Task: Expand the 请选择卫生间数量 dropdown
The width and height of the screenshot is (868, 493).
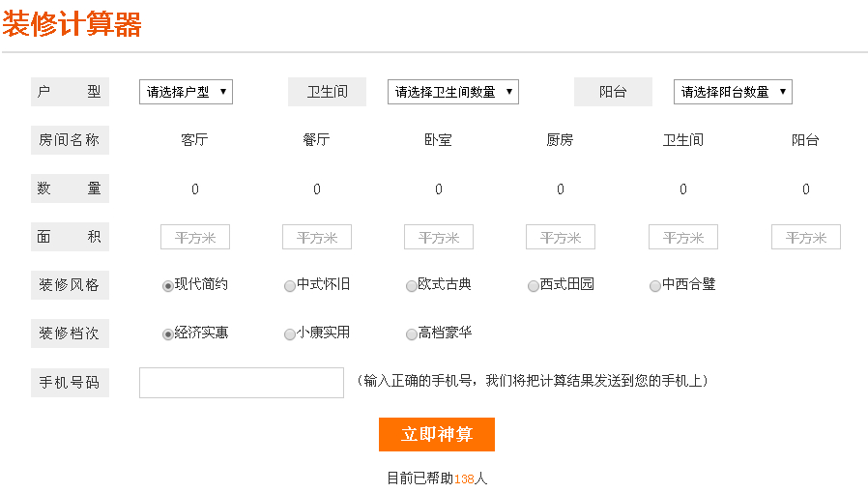Action: 452,92
